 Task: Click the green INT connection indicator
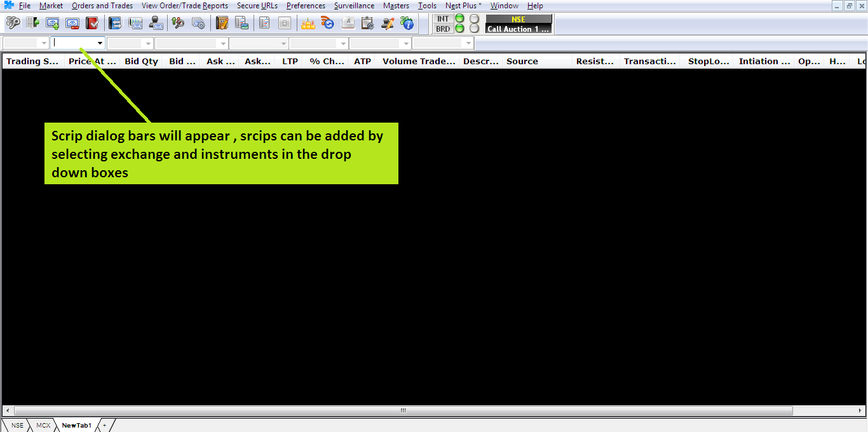459,18
